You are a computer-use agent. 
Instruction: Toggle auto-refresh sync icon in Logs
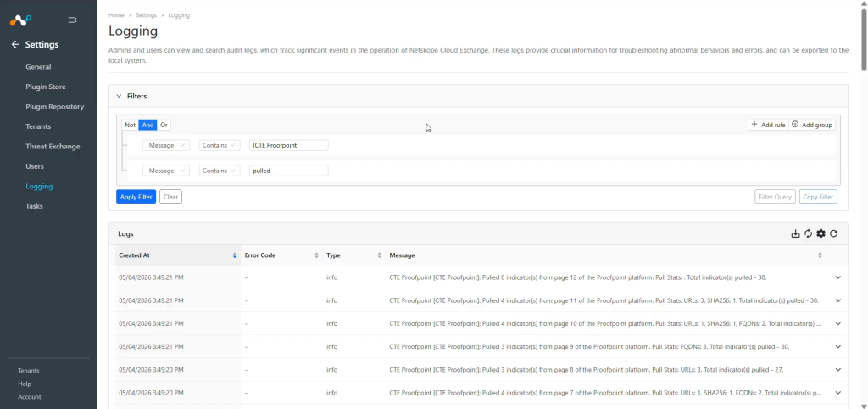(808, 234)
